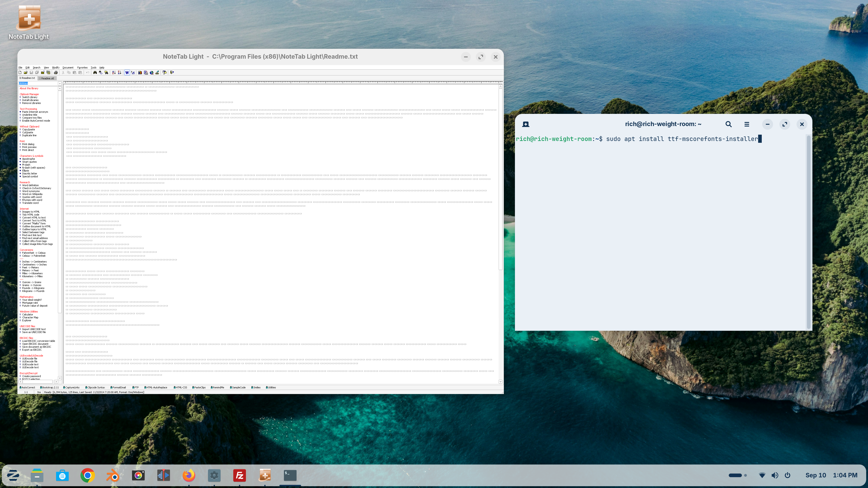Switch to the Readme.otl tab
Screen dimensions: 868x488
pos(47,78)
